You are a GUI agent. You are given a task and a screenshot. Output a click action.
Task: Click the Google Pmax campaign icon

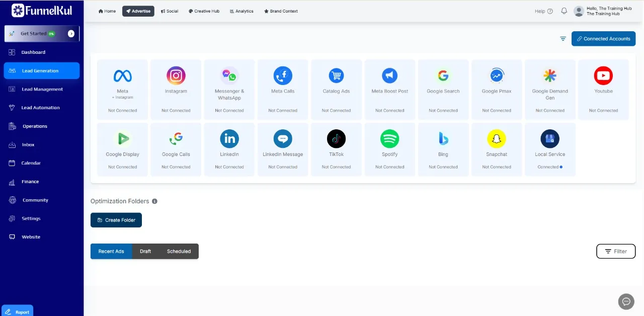(x=497, y=75)
